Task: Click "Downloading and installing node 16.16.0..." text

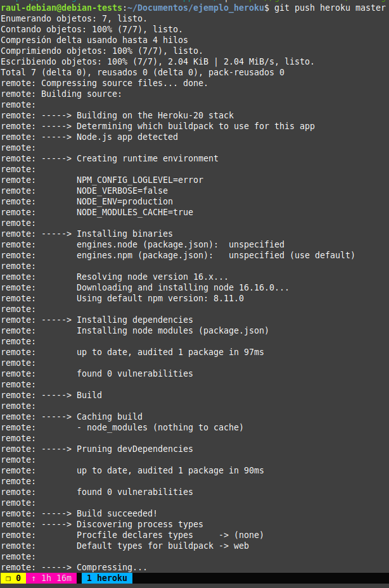Action: click(182, 287)
